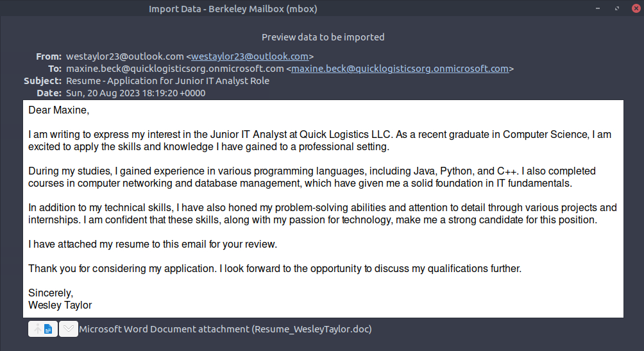The height and width of the screenshot is (351, 644).
Task: Click the "Thank you for considering" sentence
Action: [275, 269]
